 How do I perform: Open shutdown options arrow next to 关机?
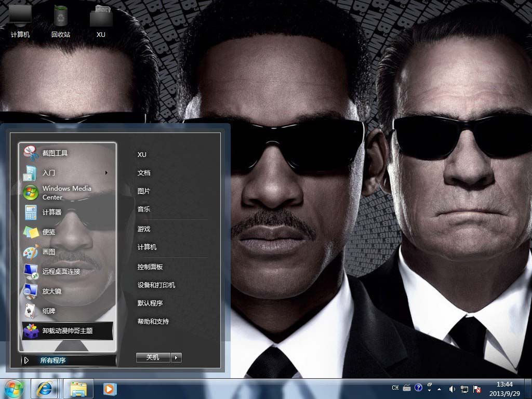(177, 357)
